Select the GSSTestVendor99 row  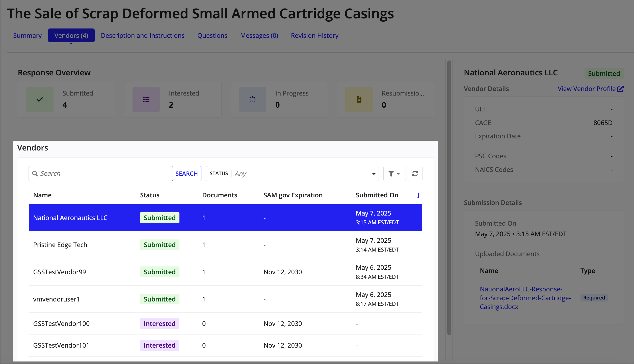point(225,272)
